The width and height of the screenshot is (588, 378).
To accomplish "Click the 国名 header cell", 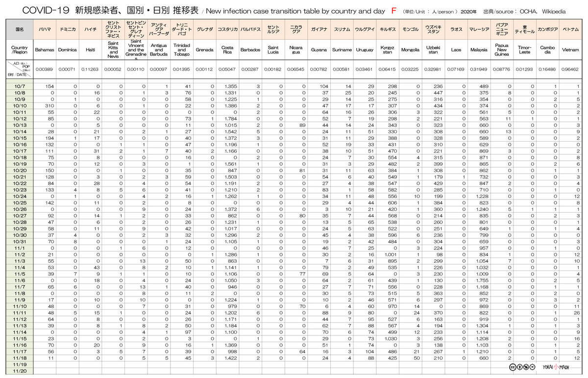I will point(20,29).
